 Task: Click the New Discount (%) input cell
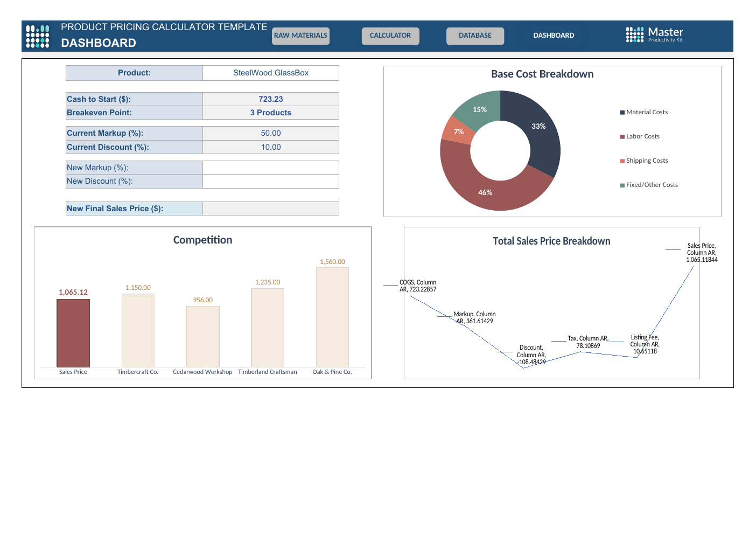coord(271,182)
